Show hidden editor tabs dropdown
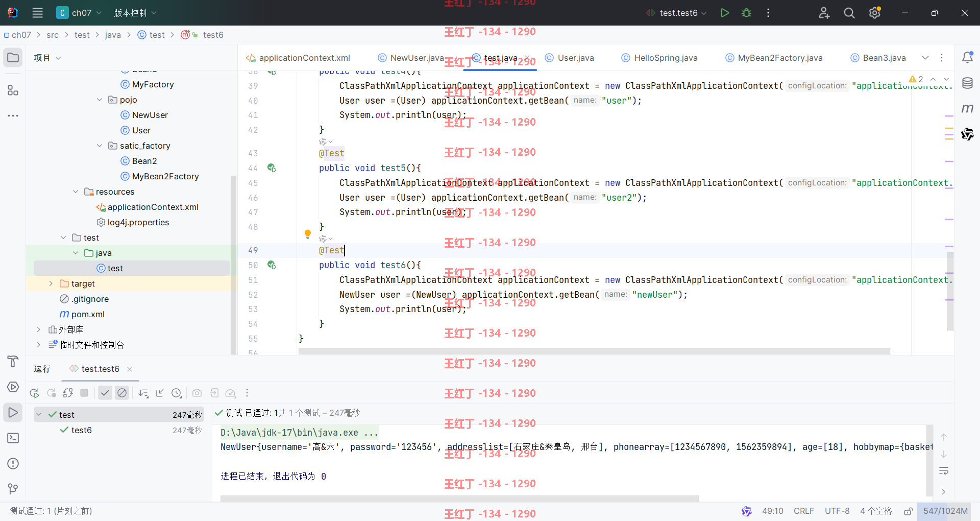 pyautogui.click(x=925, y=58)
